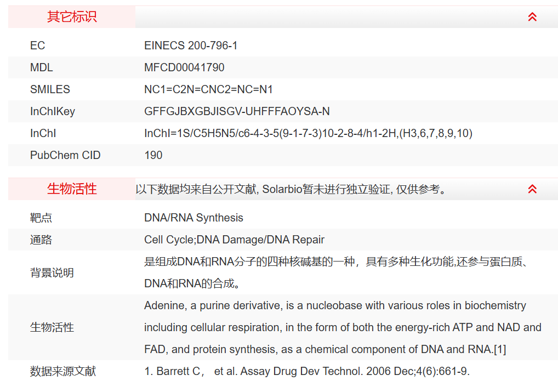Click the Solarbio disclaimer notice text
558x392 pixels.
point(291,189)
